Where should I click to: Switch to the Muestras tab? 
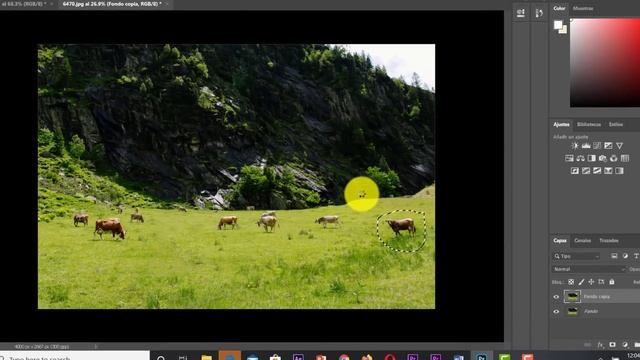pos(583,8)
